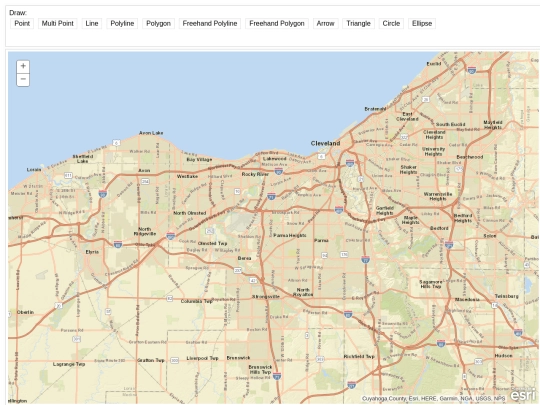Click the Beachwood map label
Image resolution: width=540 pixels, height=405 pixels.
(x=470, y=157)
